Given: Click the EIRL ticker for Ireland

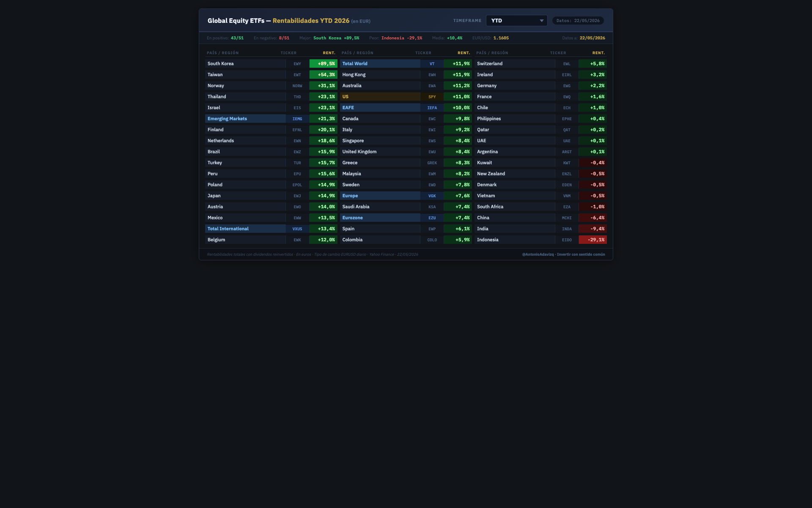Looking at the screenshot, I should (x=567, y=75).
